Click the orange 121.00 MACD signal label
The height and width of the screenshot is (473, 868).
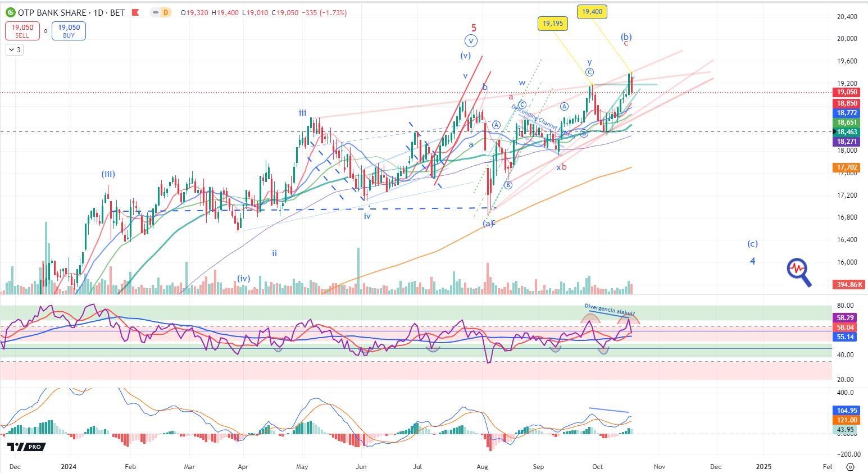point(847,420)
